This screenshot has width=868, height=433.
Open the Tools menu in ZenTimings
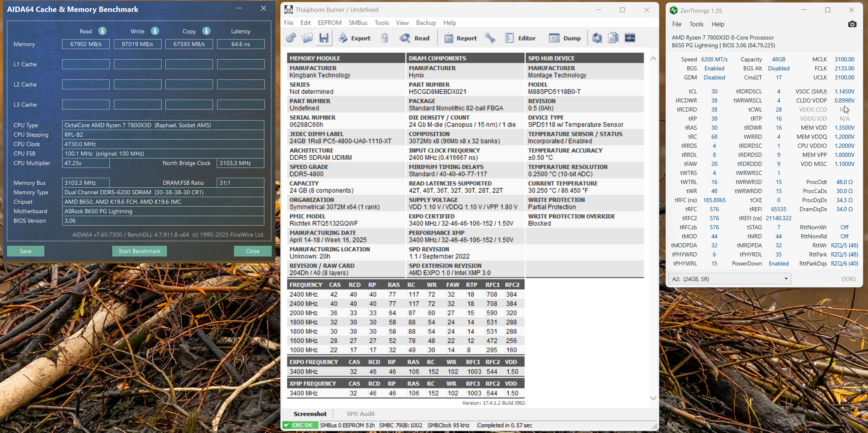[696, 24]
